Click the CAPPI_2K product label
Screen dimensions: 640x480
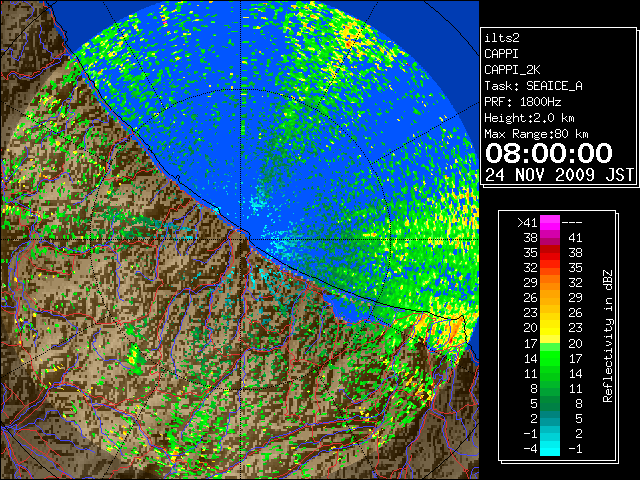coord(512,70)
